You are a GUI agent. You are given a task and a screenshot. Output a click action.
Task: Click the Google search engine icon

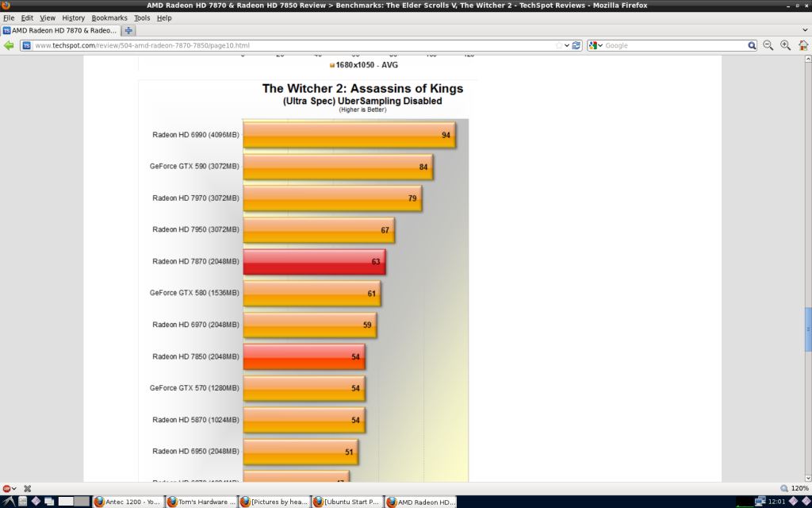[593, 45]
